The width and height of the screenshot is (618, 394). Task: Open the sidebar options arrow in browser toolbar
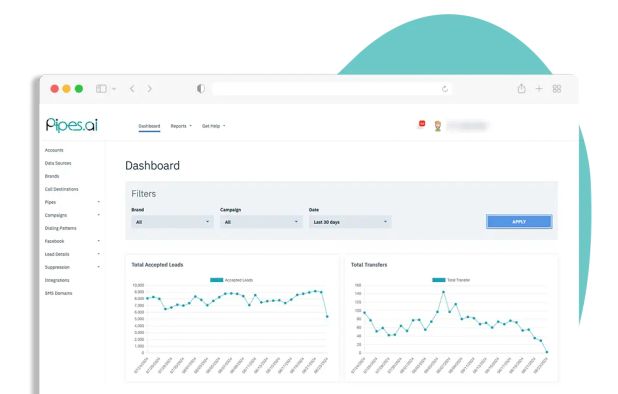pos(114,89)
